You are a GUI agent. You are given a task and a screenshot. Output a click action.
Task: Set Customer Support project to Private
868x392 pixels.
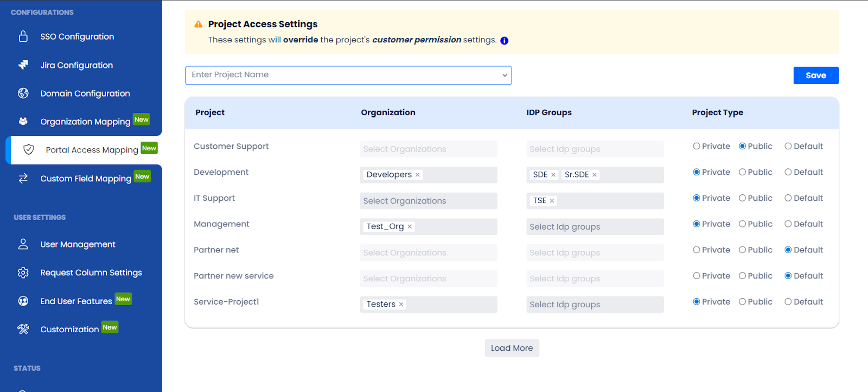[697, 146]
